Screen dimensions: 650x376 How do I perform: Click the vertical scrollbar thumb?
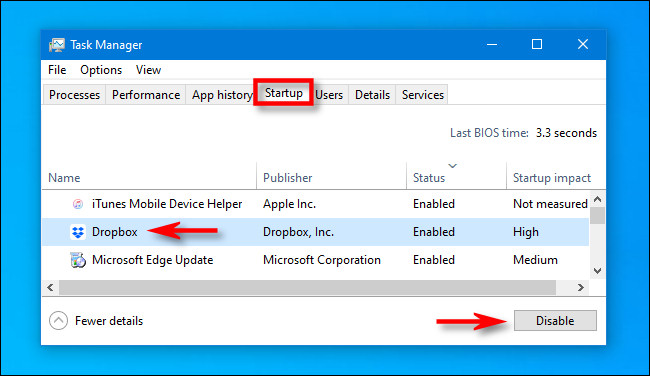pyautogui.click(x=597, y=216)
